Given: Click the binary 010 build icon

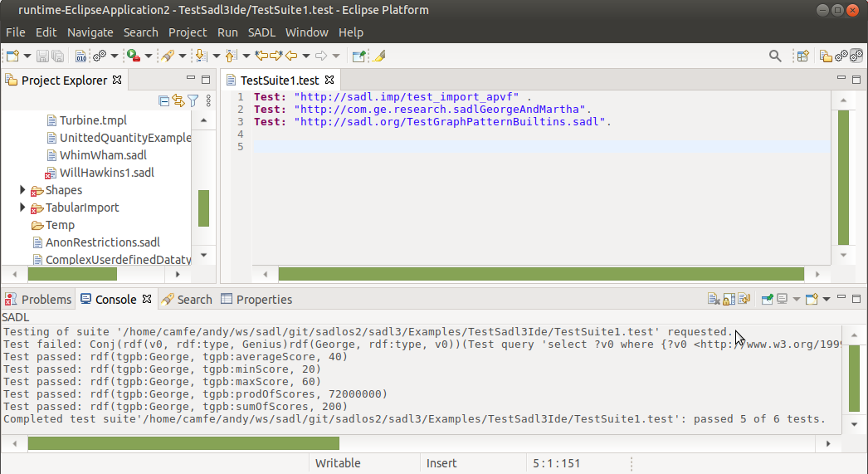Looking at the screenshot, I should 80,56.
